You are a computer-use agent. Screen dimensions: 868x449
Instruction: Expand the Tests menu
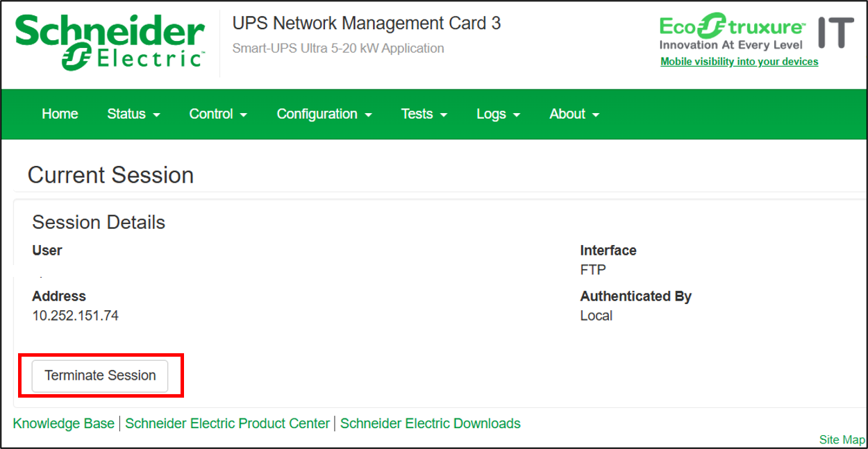click(424, 114)
